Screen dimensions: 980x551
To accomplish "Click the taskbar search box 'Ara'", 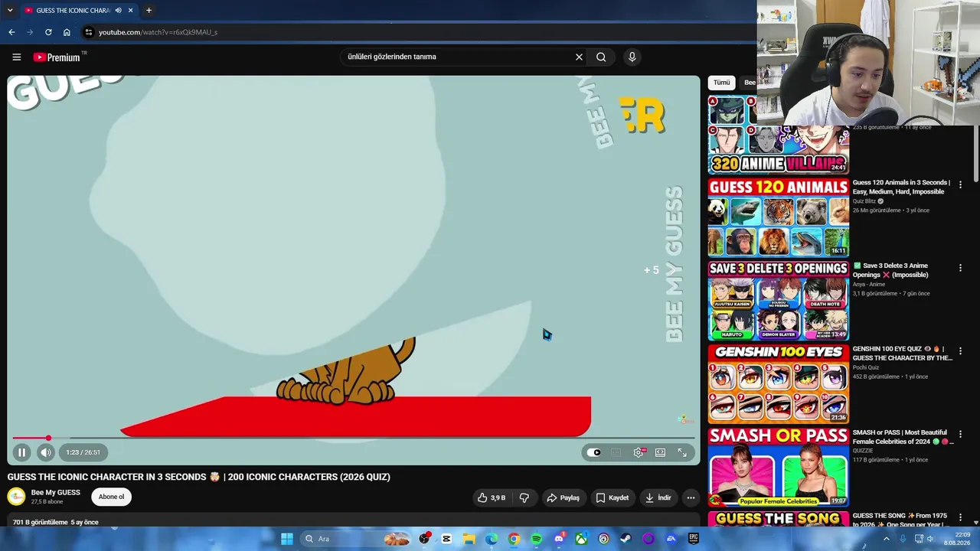I will tap(357, 539).
